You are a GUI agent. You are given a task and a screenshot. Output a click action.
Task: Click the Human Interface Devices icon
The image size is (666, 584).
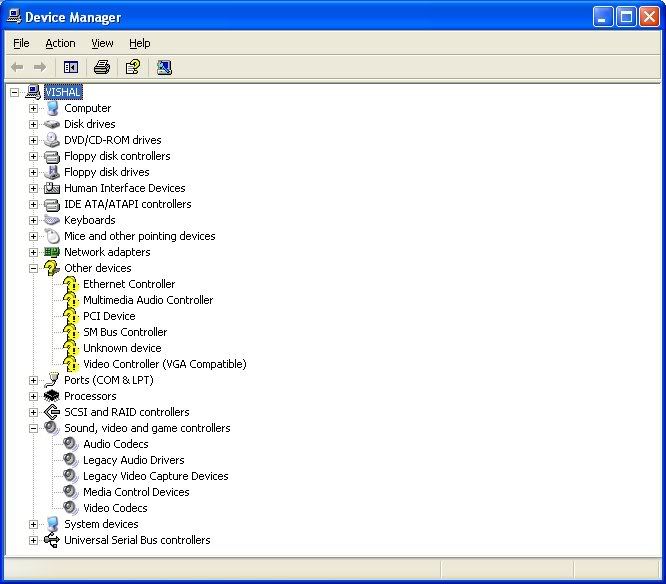(x=52, y=188)
